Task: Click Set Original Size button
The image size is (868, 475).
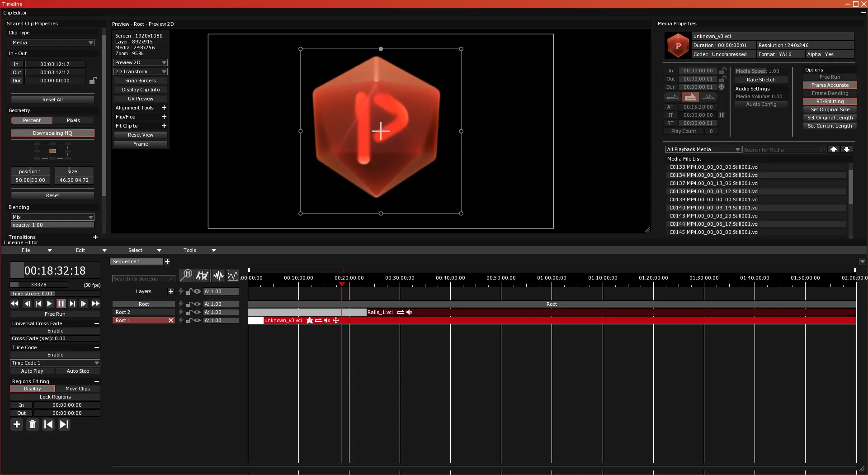Action: point(830,109)
